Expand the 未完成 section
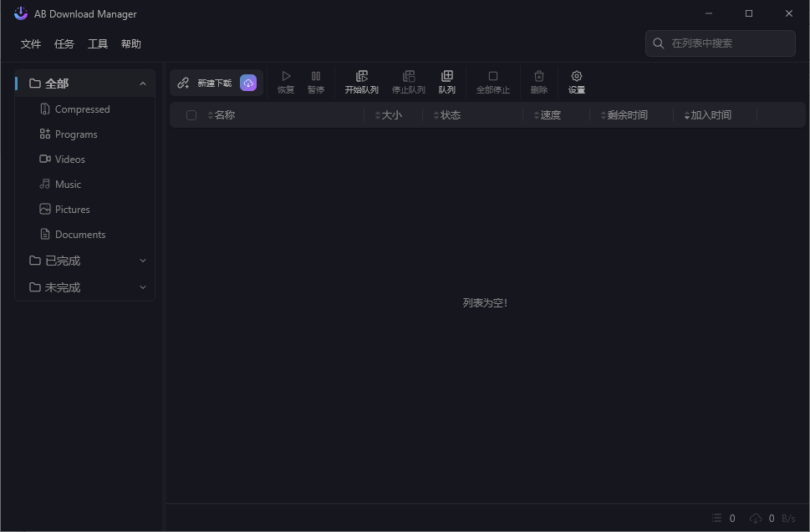Viewport: 810px width, 532px height. click(x=142, y=286)
